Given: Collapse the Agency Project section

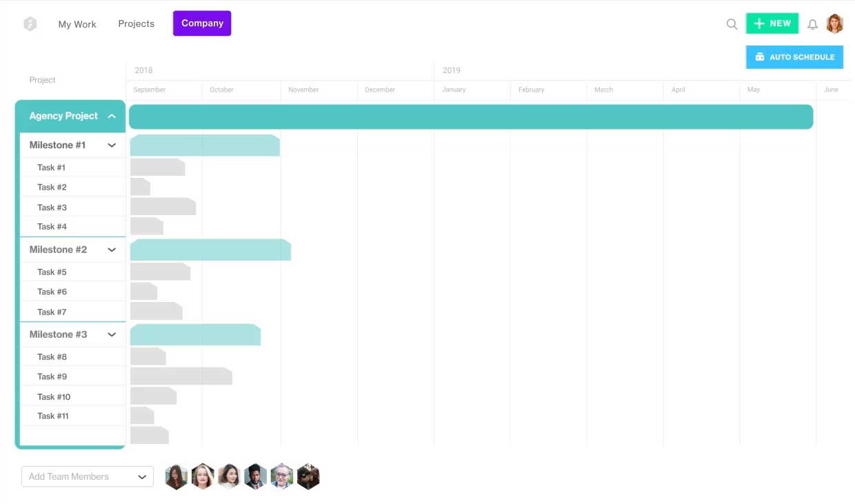Looking at the screenshot, I should click(112, 116).
